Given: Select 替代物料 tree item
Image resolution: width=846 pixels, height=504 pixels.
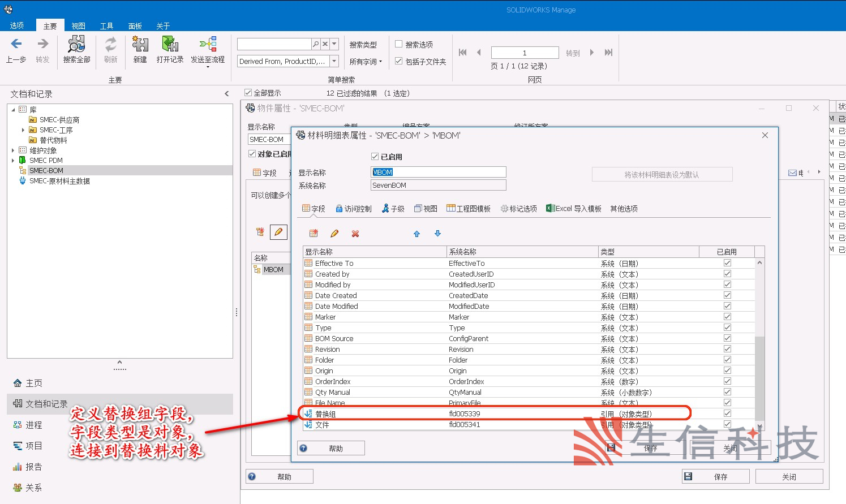Looking at the screenshot, I should 53,140.
